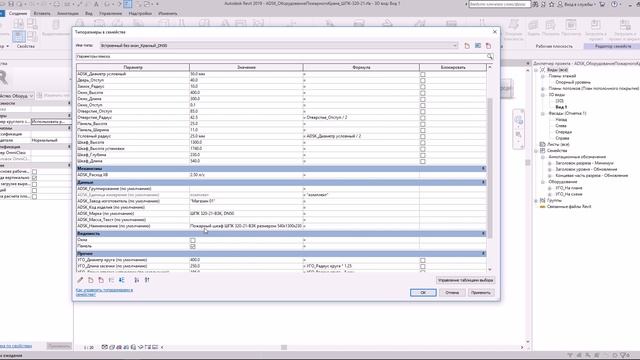Collapse Оборудование node in project browser
The height and width of the screenshot is (360, 640).
pos(543,182)
